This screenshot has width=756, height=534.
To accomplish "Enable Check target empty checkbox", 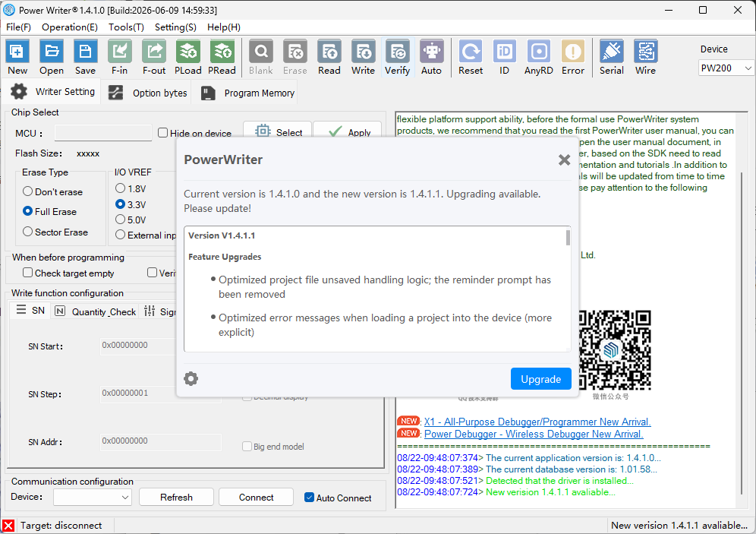I will (28, 273).
